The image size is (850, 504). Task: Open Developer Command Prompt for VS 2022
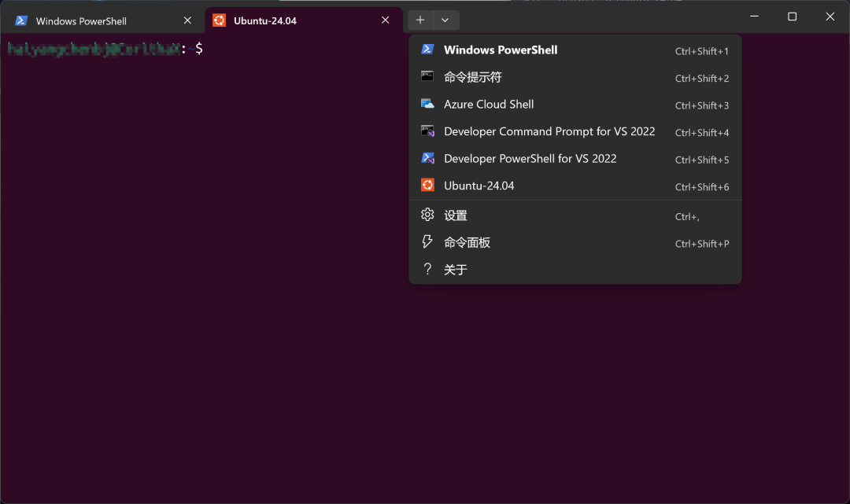[x=575, y=131]
